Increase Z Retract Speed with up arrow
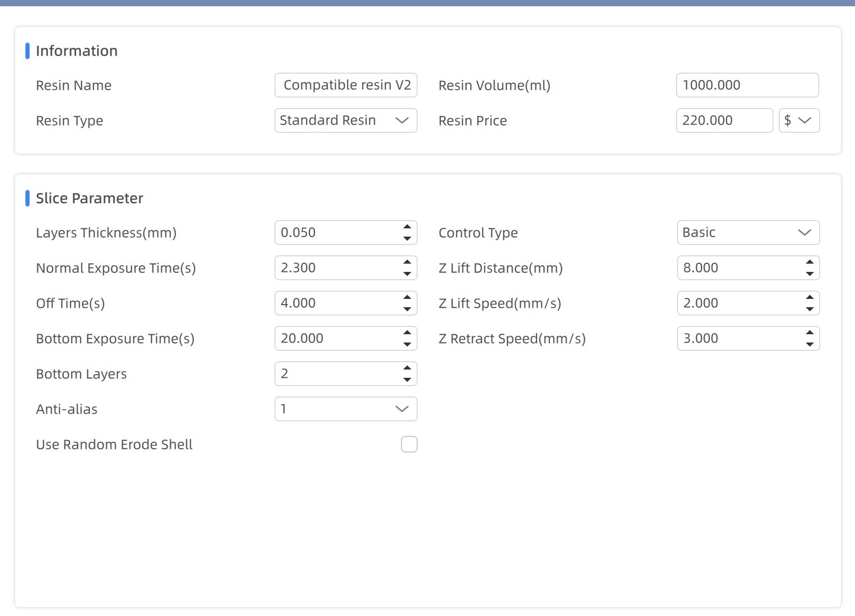The image size is (855, 616). click(x=810, y=333)
